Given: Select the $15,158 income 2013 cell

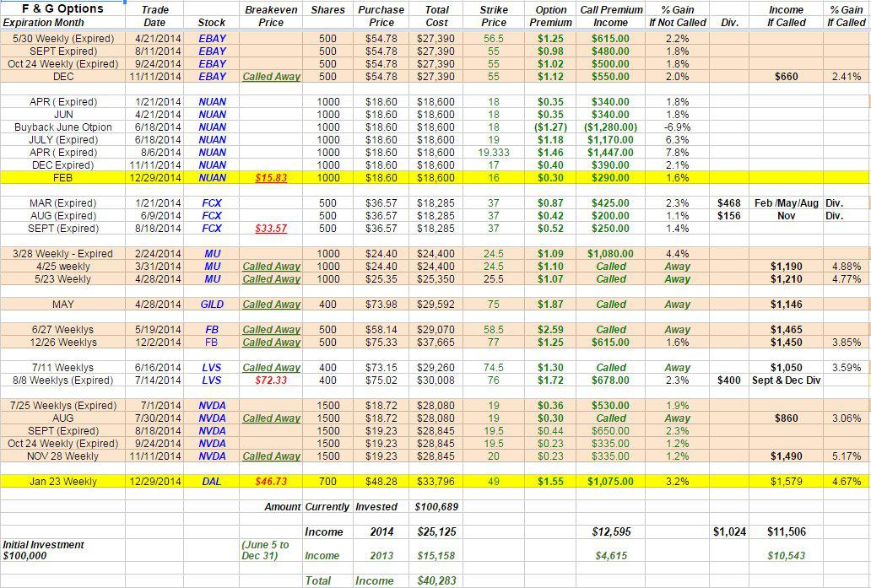Looking at the screenshot, I should click(x=436, y=556).
